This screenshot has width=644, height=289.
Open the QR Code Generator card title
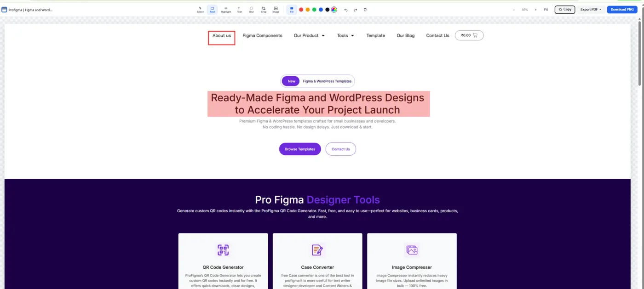223,267
